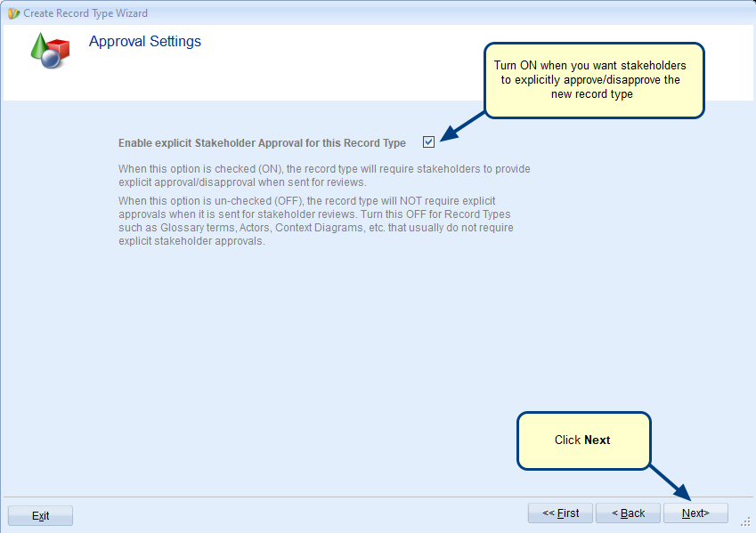Click the yellow 'Click Next' callout box
Image resolution: width=756 pixels, height=533 pixels.
[583, 440]
